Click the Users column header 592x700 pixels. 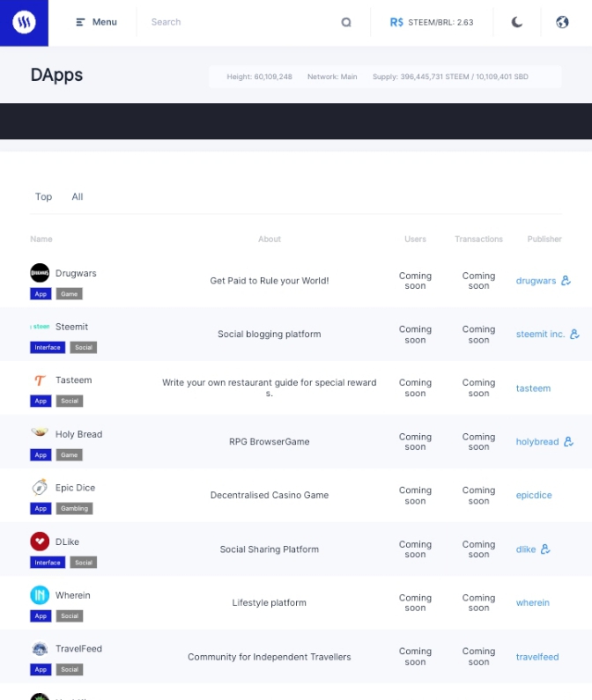[x=415, y=239]
